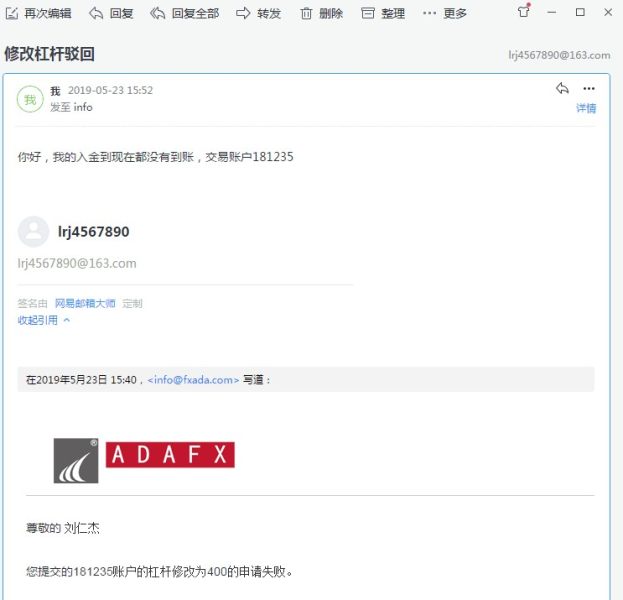This screenshot has height=600, width=623.
Task: Click the 定制 customize signature link
Action: point(132,303)
